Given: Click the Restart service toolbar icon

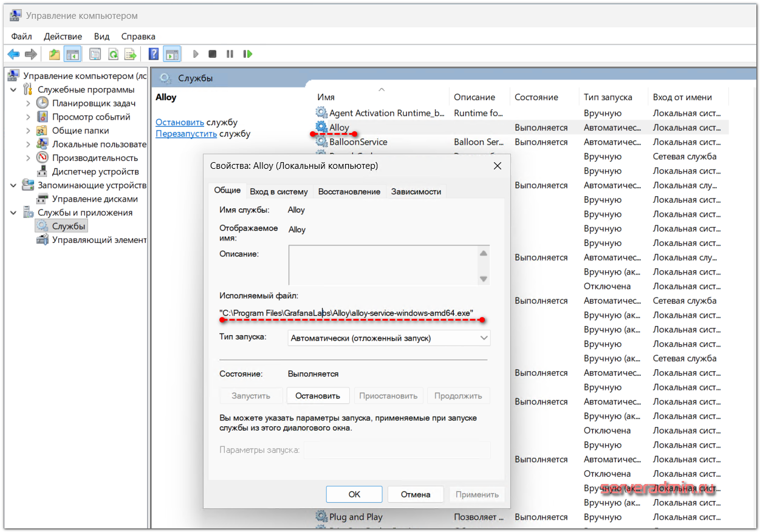Looking at the screenshot, I should [247, 54].
